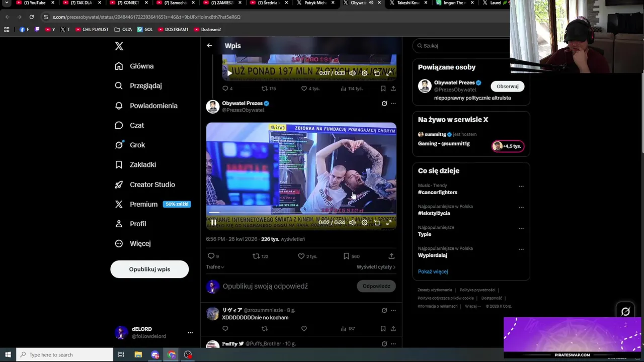The image size is (644, 362).
Task: Bookmark main post with 560 saves
Action: 351,256
